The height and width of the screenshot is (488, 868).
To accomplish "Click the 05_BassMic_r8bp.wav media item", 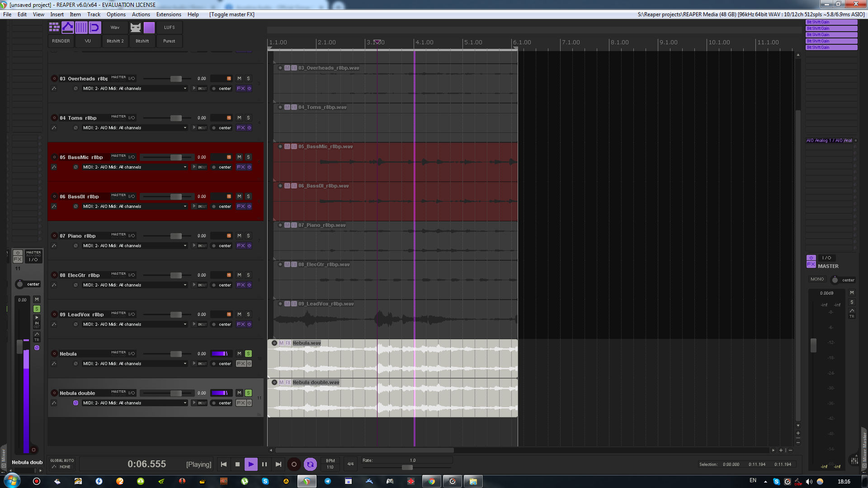I will (395, 162).
